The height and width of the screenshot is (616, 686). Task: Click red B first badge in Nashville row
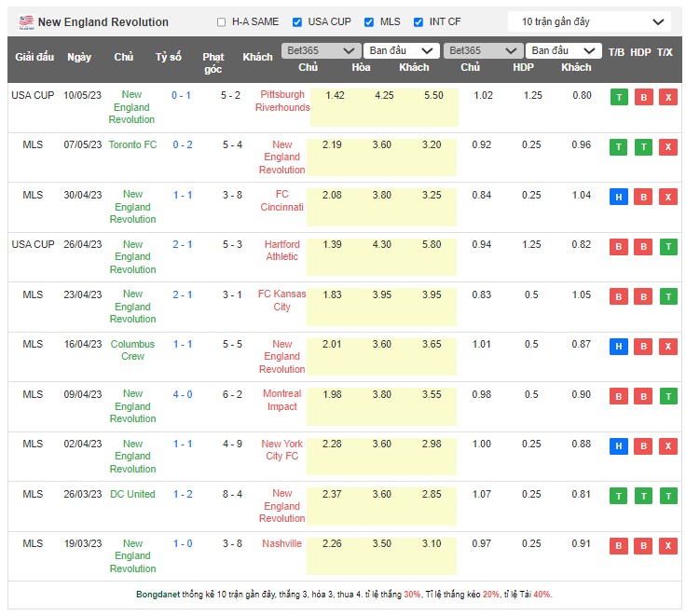pos(617,545)
